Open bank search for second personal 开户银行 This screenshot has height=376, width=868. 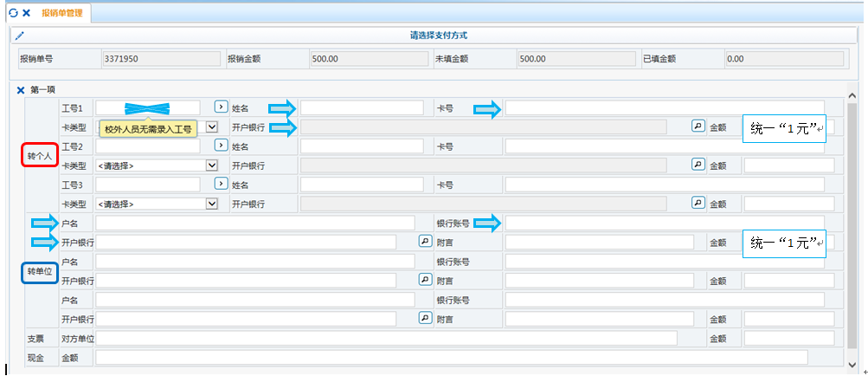[x=698, y=165]
